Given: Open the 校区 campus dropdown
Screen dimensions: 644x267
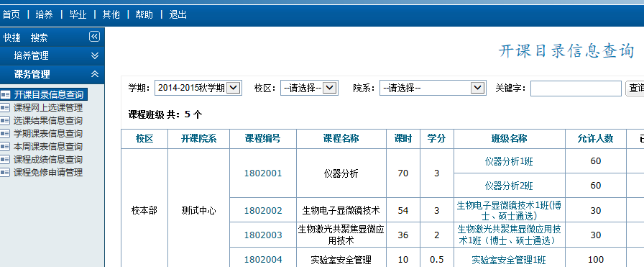Looking at the screenshot, I should click(309, 88).
